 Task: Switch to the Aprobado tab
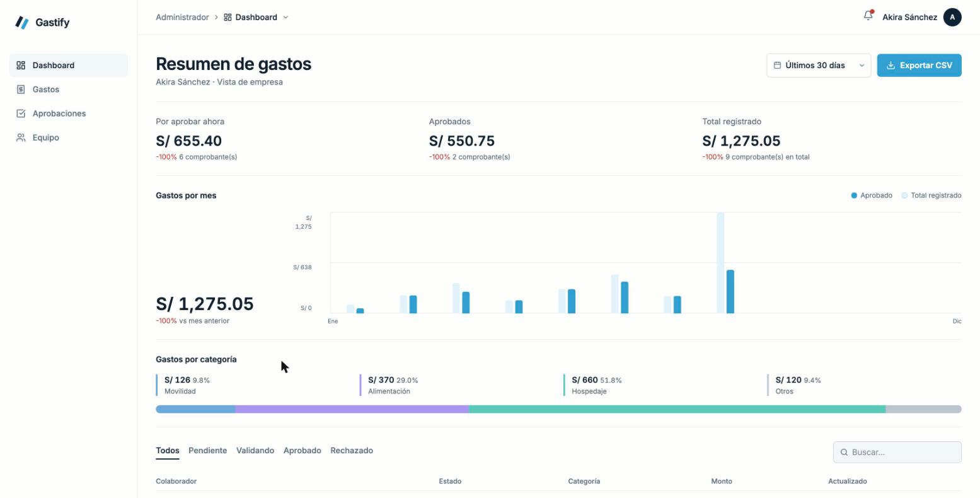tap(303, 451)
